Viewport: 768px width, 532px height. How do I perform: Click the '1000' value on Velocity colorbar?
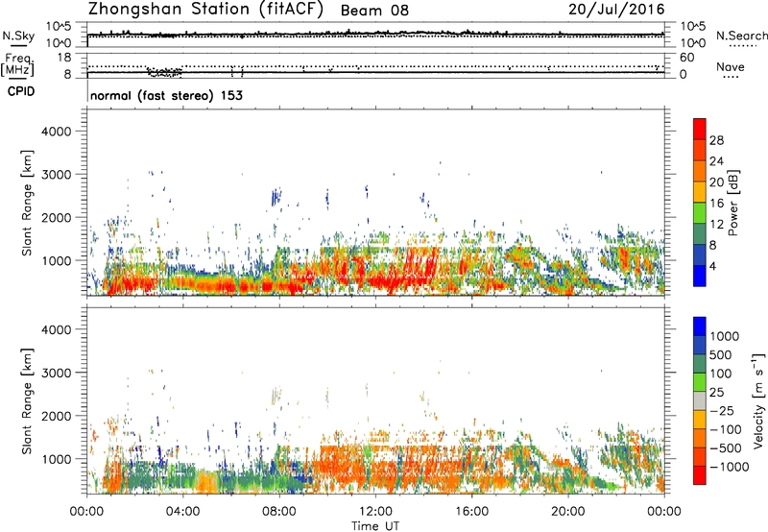pyautogui.click(x=724, y=336)
